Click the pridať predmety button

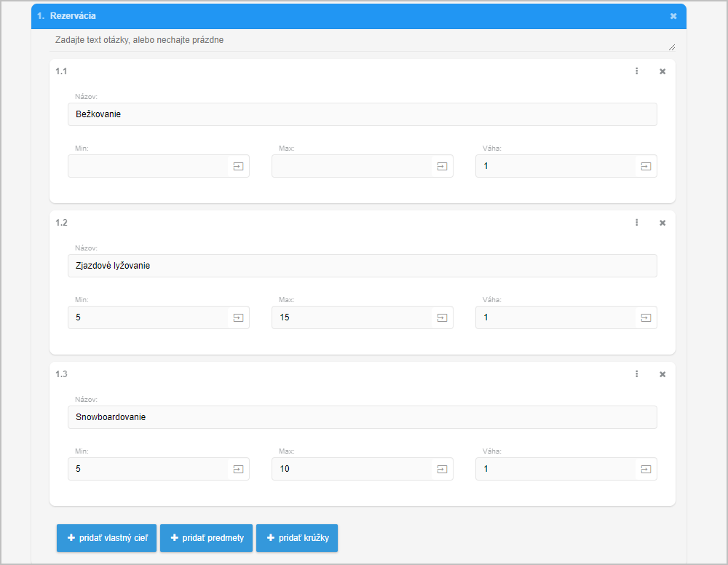coord(206,538)
